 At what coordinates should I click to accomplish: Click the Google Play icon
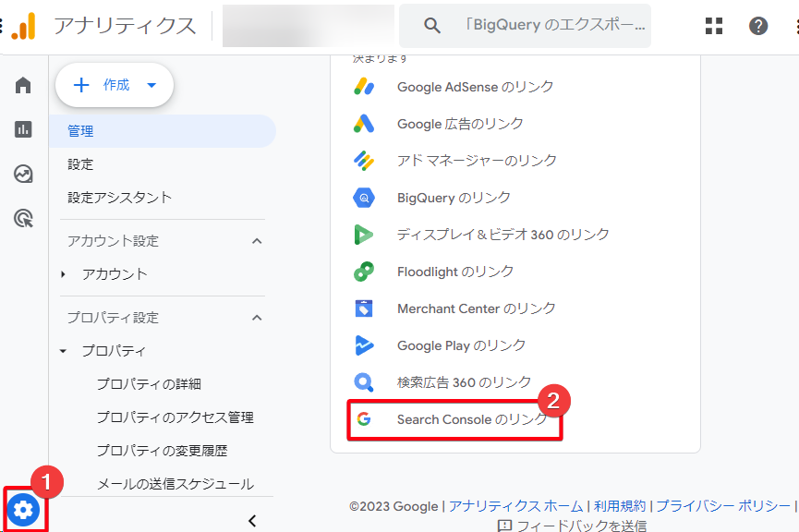pyautogui.click(x=364, y=345)
